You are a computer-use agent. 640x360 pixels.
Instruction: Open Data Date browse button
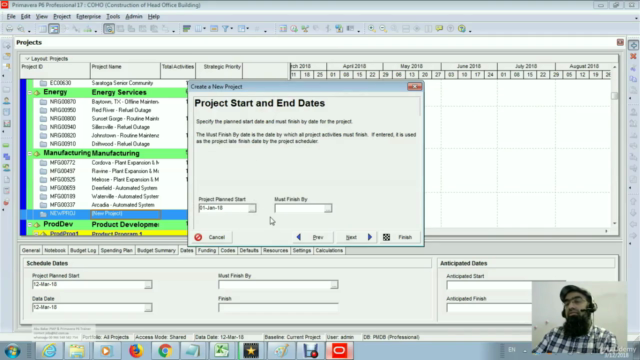(x=148, y=307)
